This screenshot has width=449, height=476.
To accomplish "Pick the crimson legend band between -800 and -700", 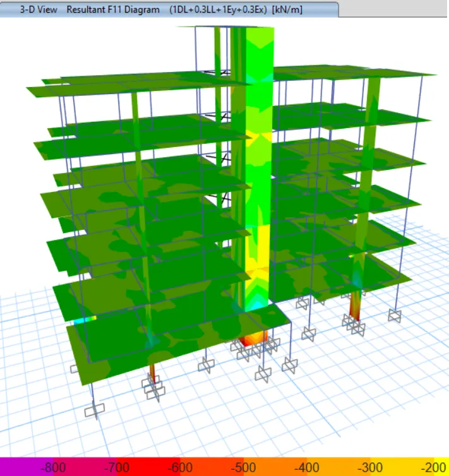I will point(85,467).
